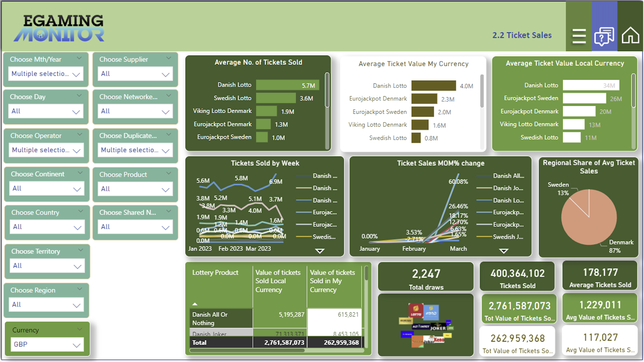This screenshot has height=362, width=644.
Task: Click the 178,177 Average Tickets Sold card
Action: click(600, 276)
